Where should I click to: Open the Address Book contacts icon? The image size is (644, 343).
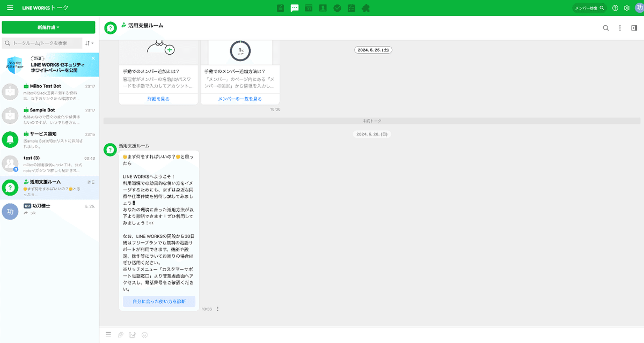click(x=323, y=8)
